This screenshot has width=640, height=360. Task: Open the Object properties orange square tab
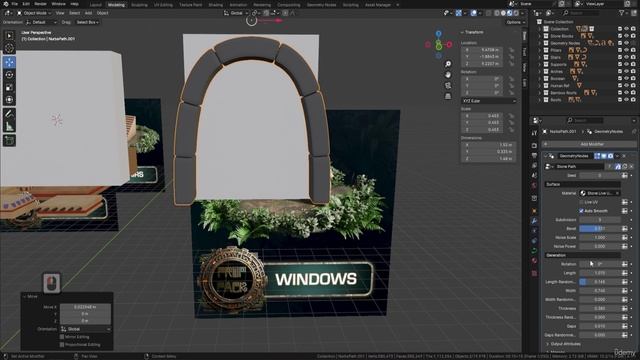click(x=534, y=211)
